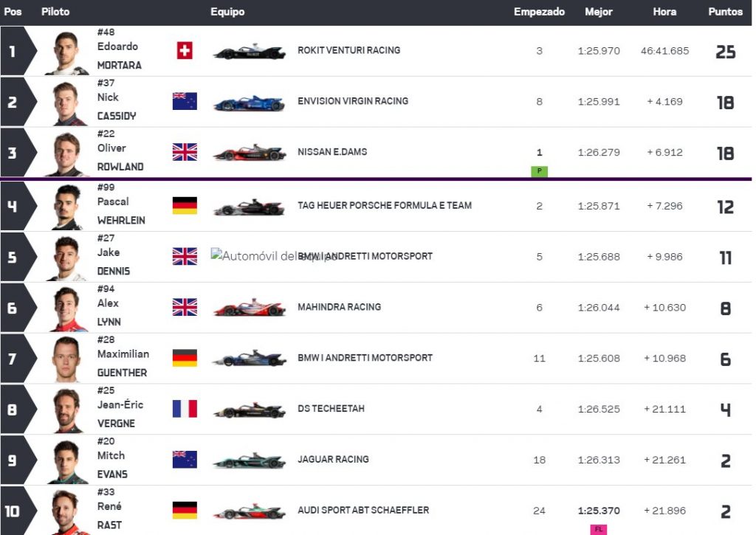Open Maximilian Guenther's driver photo
Screen dimensions: 756x535
66,360
